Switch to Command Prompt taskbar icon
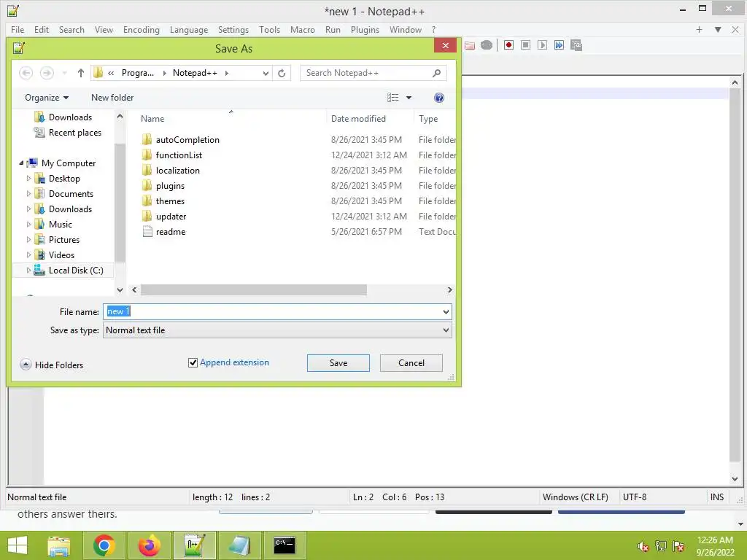The height and width of the screenshot is (560, 747). click(x=285, y=545)
